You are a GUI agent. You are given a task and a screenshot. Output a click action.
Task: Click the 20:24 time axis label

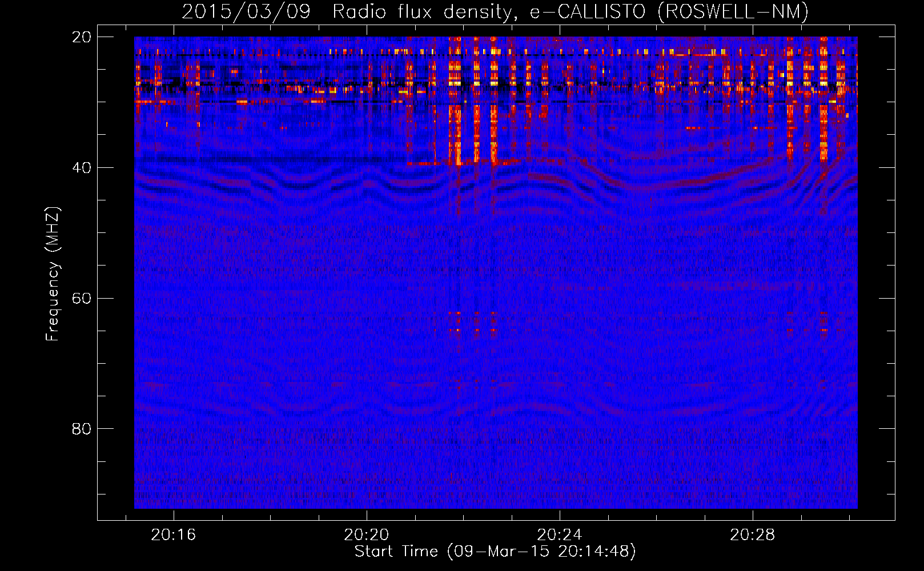coord(560,534)
